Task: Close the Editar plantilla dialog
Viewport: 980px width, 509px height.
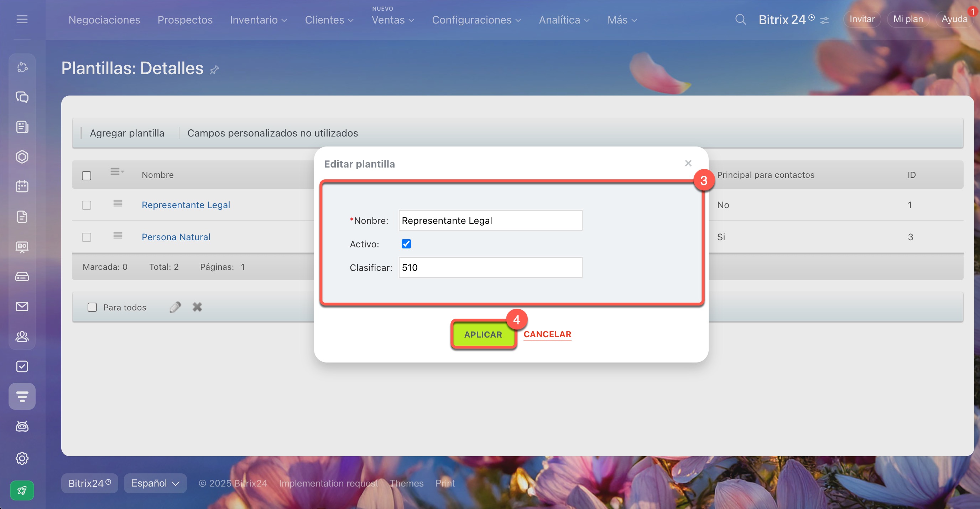Action: 688,163
